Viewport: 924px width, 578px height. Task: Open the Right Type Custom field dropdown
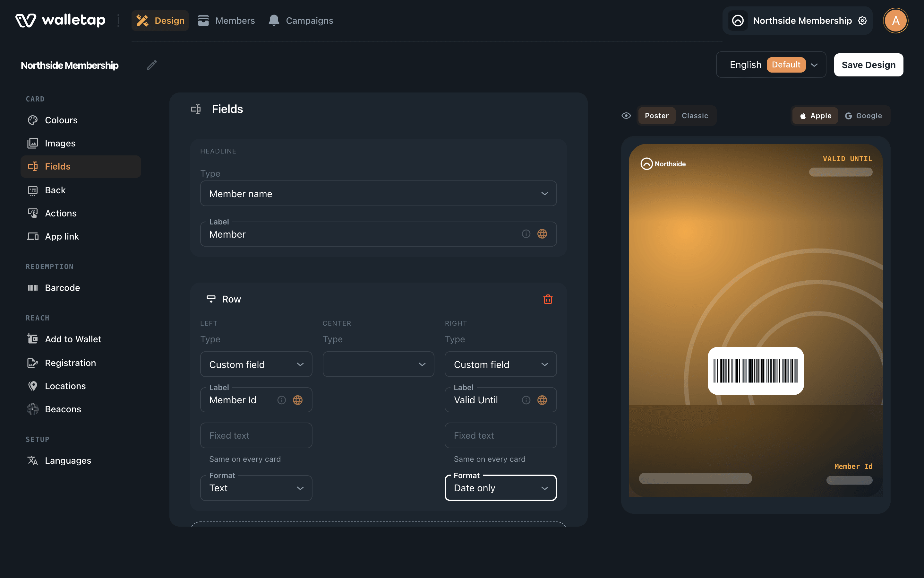click(x=501, y=364)
